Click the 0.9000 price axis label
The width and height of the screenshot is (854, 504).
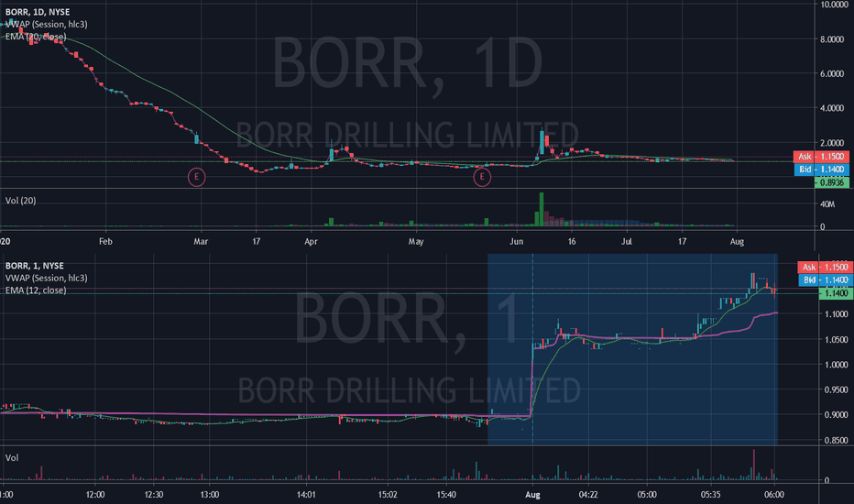[836, 414]
